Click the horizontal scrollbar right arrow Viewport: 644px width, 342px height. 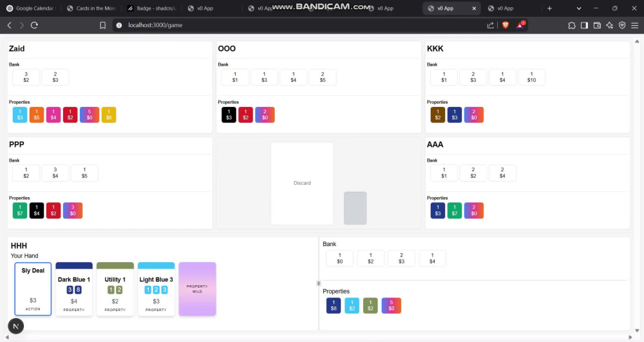[630, 337]
